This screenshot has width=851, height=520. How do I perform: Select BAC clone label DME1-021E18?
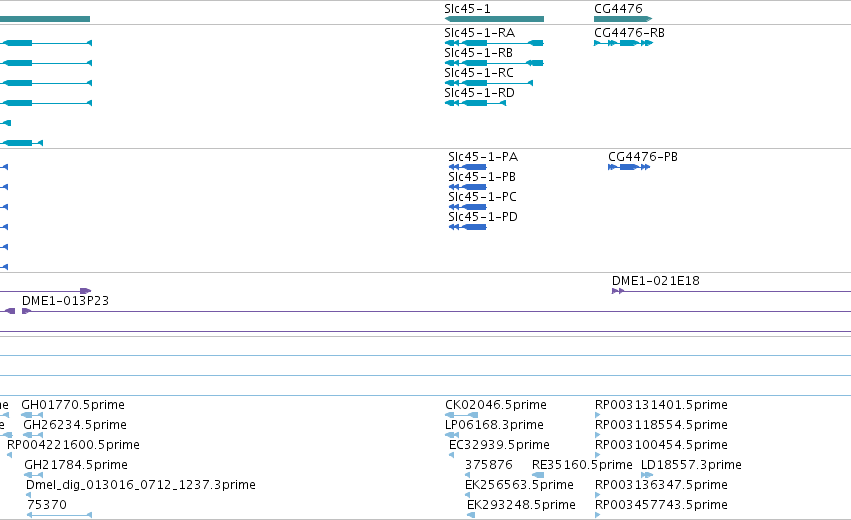tap(656, 281)
